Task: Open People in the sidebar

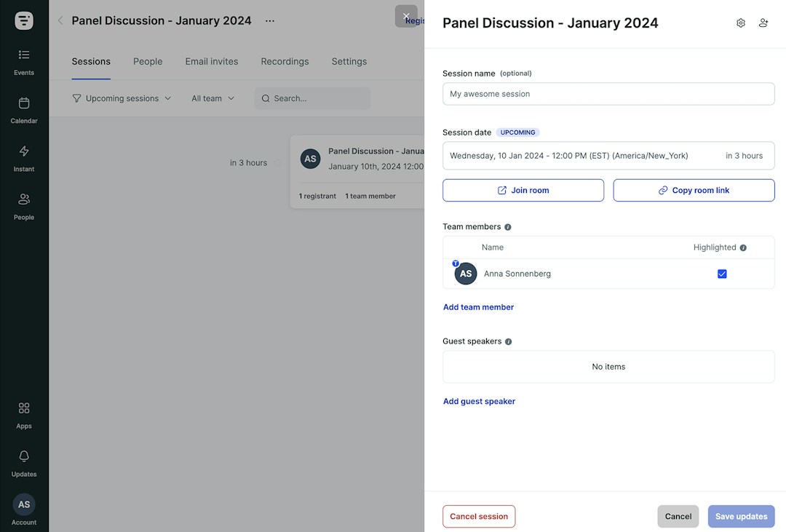Action: [23, 207]
